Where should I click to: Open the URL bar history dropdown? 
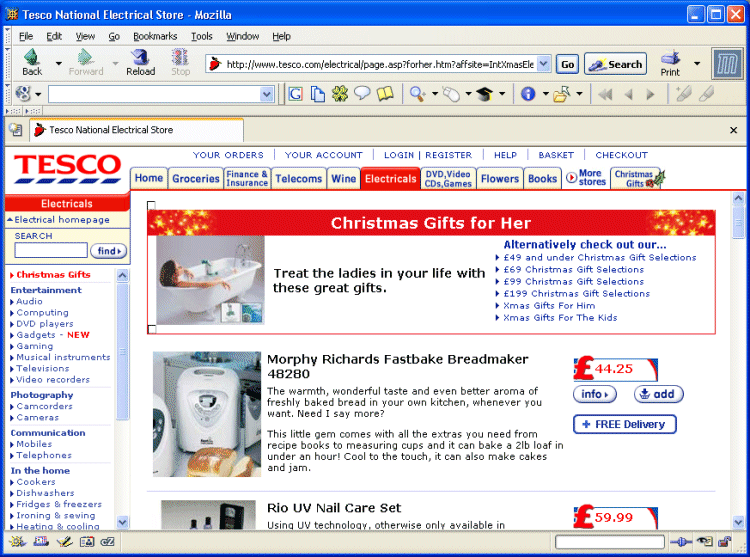pyautogui.click(x=543, y=64)
